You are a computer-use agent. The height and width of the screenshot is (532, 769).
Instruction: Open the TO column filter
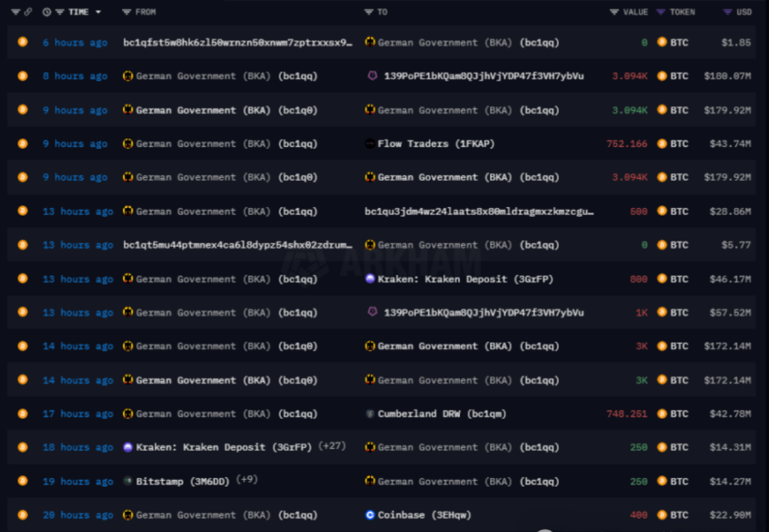[x=369, y=12]
